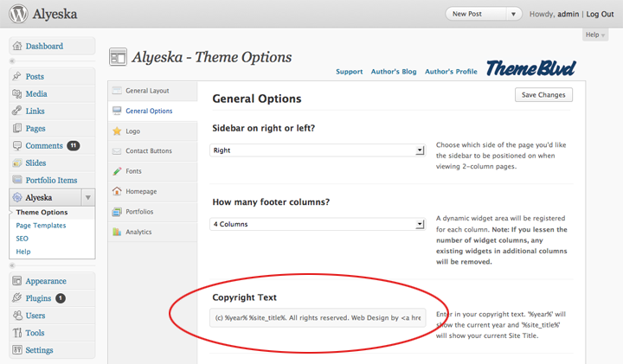This screenshot has height=364, width=623.
Task: Open the Contact Buttons envelope icon
Action: (x=117, y=150)
